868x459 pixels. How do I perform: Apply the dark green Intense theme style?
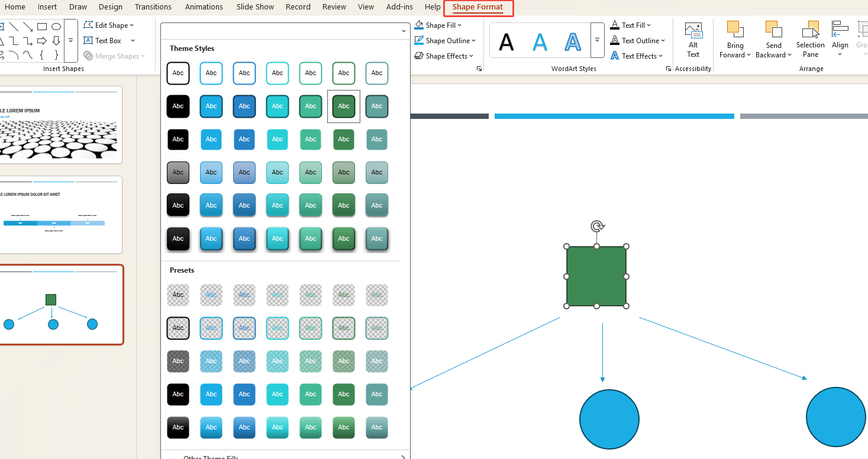point(344,238)
